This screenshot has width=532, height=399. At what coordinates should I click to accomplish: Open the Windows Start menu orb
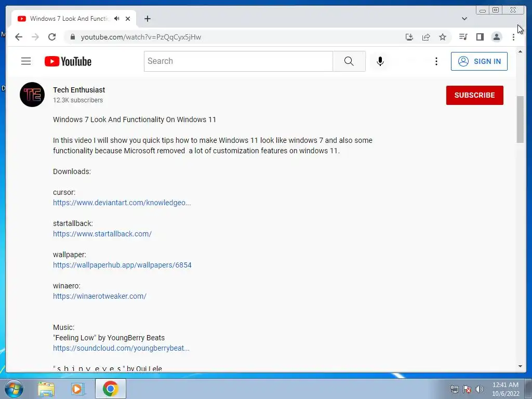click(14, 389)
